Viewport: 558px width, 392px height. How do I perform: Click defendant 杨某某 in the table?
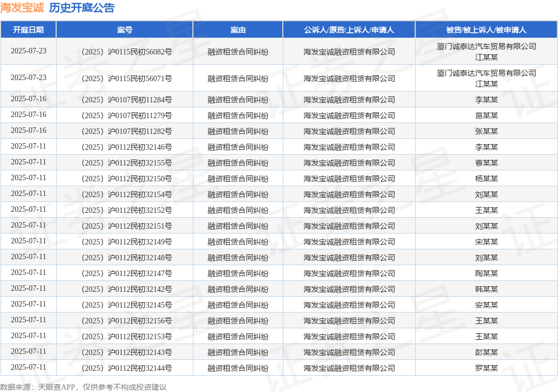click(487, 179)
